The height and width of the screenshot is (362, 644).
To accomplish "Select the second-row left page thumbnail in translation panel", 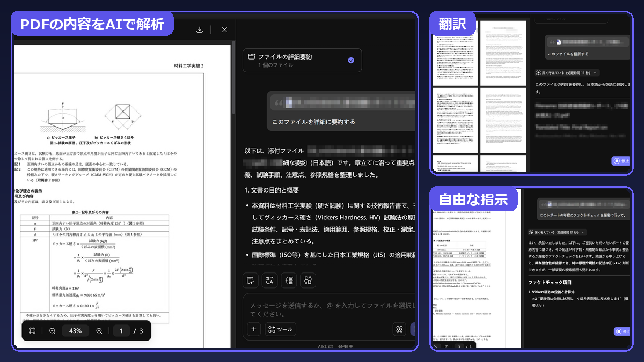I will (455, 119).
